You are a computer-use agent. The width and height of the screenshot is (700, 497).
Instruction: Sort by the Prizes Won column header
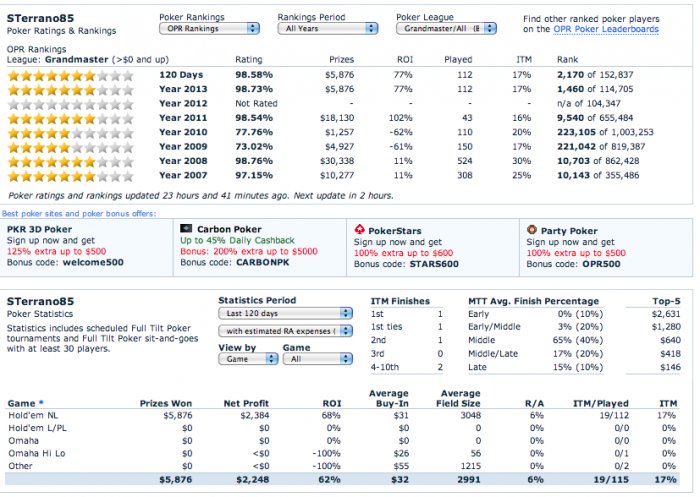click(x=166, y=403)
